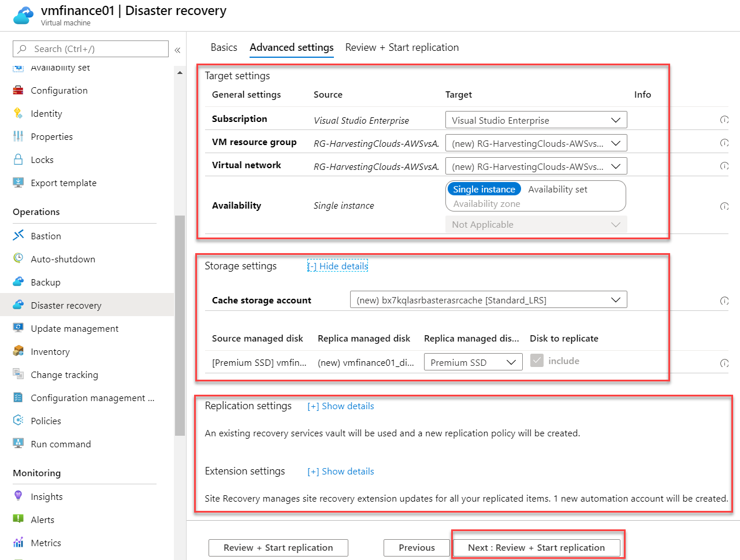The width and height of the screenshot is (740, 560).
Task: Select Availability zone option
Action: (x=486, y=203)
